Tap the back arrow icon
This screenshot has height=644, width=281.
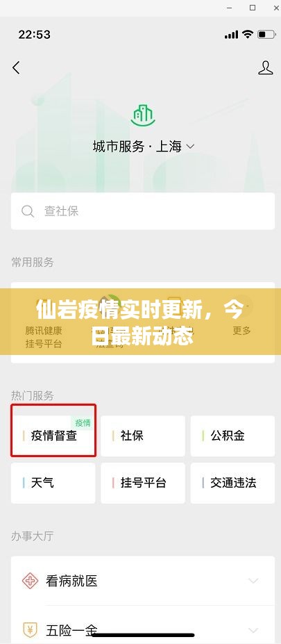click(16, 68)
